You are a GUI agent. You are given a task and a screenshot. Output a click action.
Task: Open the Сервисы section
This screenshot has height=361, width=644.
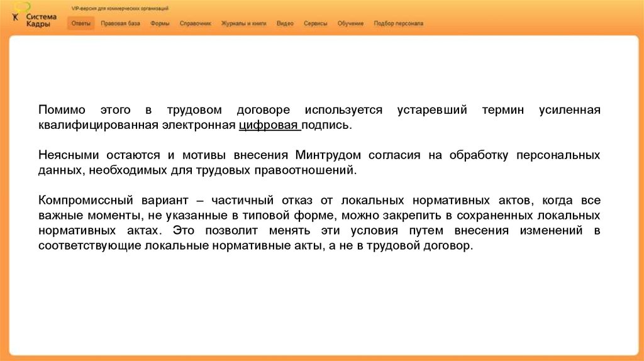point(315,23)
